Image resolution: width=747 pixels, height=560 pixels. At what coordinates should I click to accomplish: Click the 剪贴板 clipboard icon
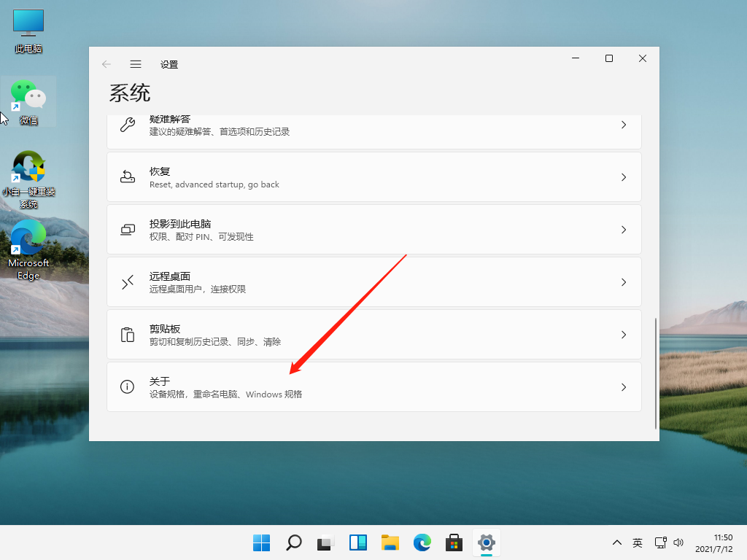(127, 335)
